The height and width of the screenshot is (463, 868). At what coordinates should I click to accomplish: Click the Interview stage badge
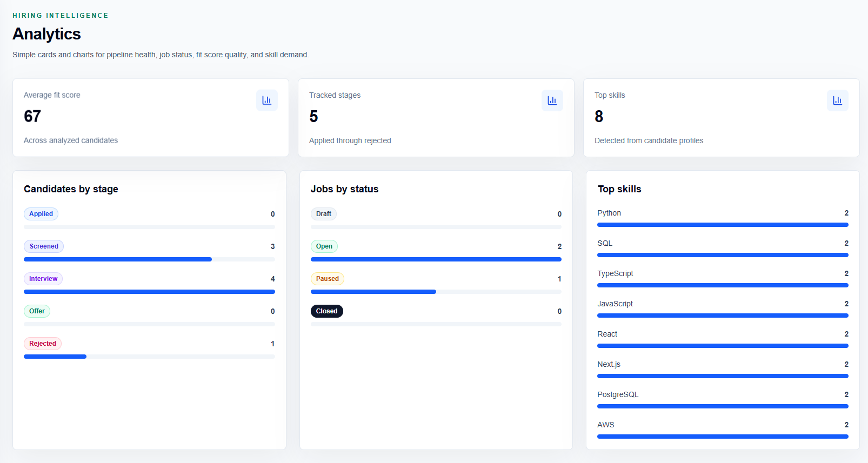[43, 279]
